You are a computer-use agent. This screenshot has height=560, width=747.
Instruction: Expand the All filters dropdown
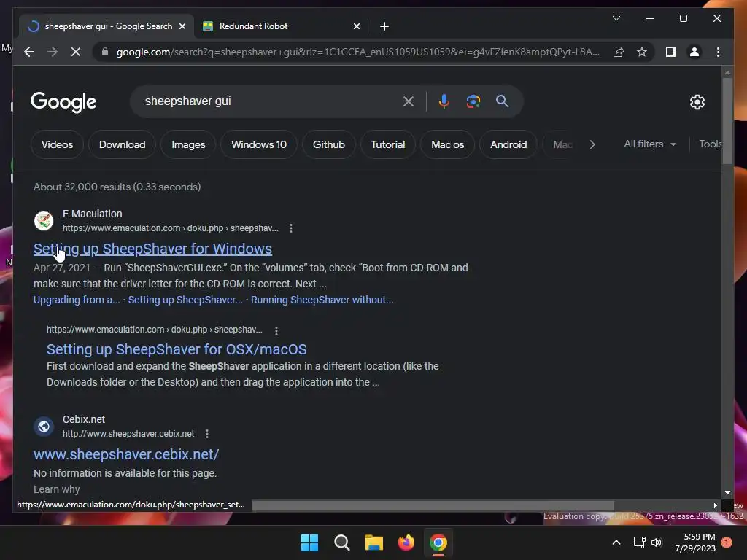click(x=650, y=144)
